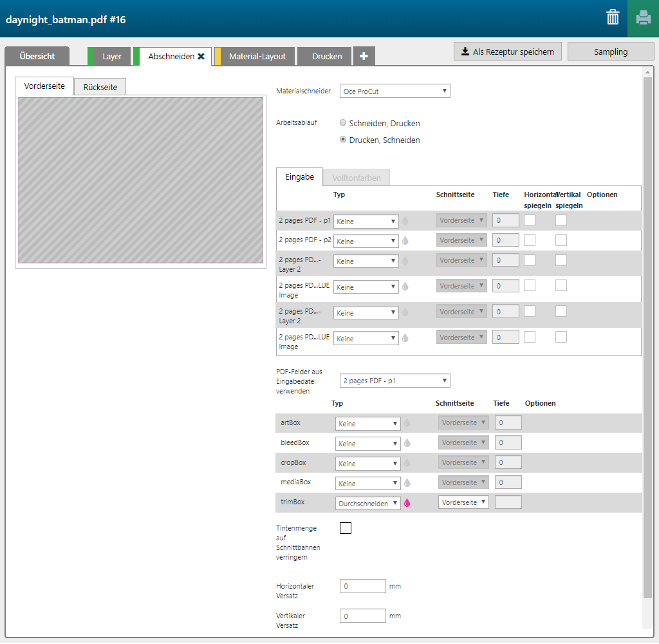Click scrollbar up arrow

coord(647,72)
